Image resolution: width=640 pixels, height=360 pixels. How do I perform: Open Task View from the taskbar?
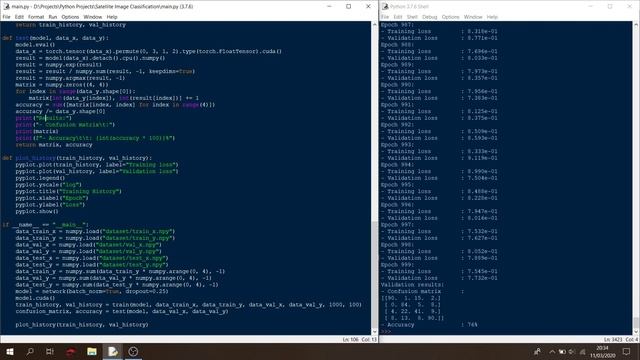click(50, 351)
